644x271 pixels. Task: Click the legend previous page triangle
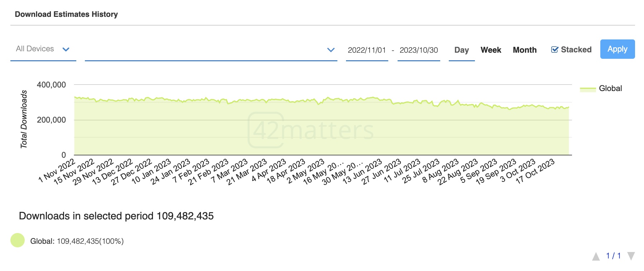point(596,256)
